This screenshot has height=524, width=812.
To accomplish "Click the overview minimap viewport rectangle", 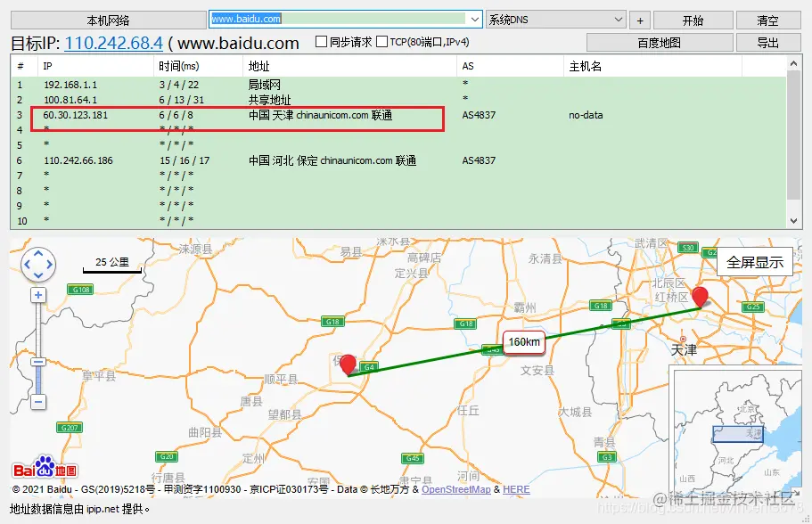I will coord(738,434).
